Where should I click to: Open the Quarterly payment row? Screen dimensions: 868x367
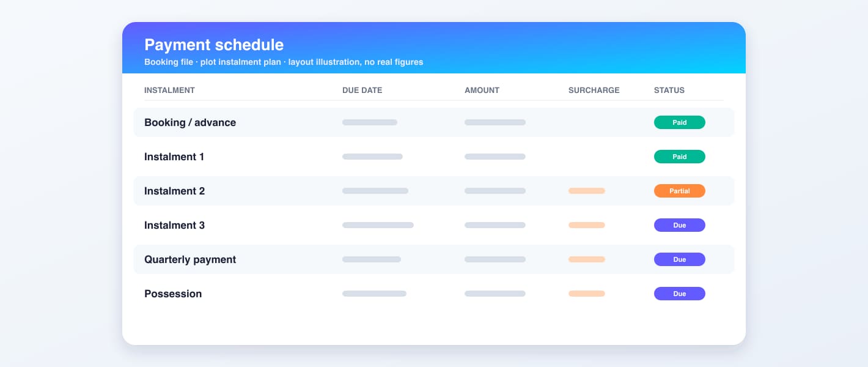(x=434, y=259)
